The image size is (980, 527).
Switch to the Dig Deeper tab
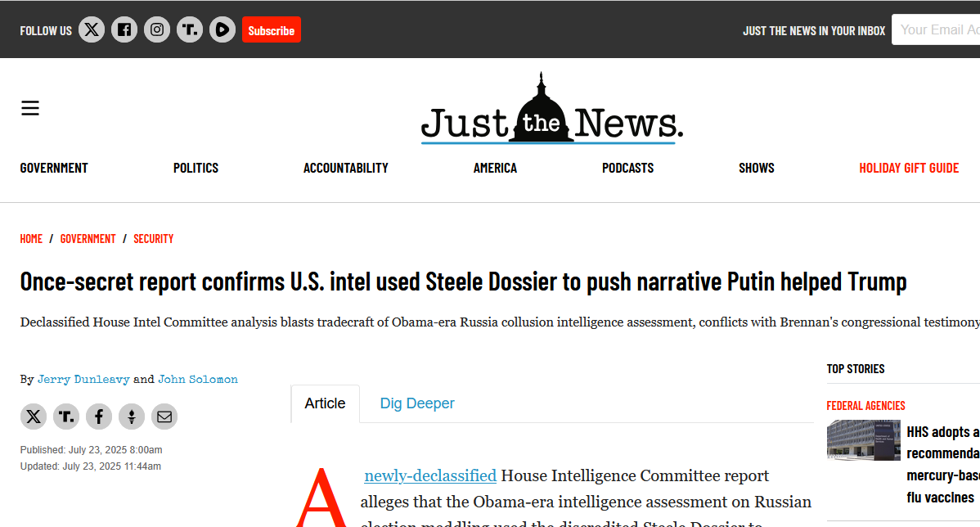click(x=417, y=404)
